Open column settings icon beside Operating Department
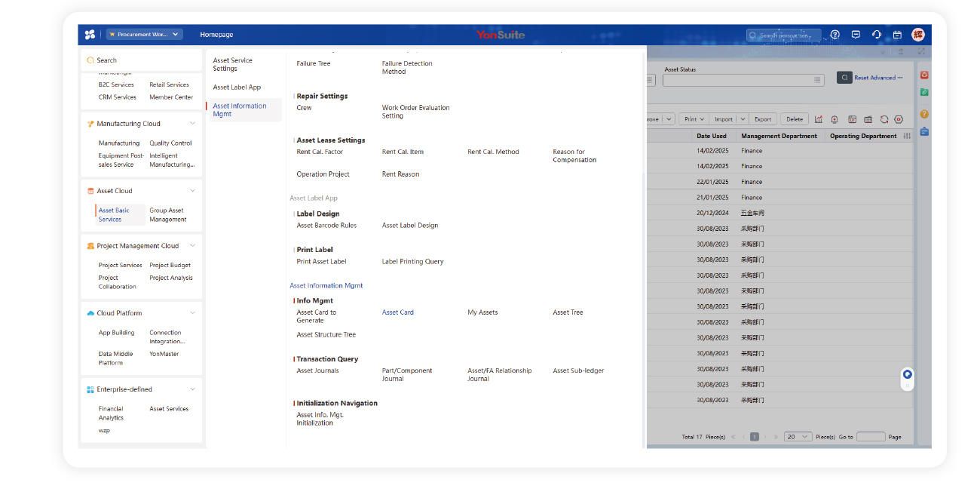 tap(907, 137)
